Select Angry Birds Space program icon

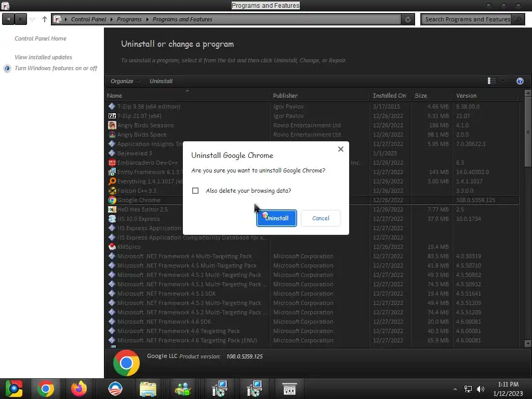click(x=112, y=135)
